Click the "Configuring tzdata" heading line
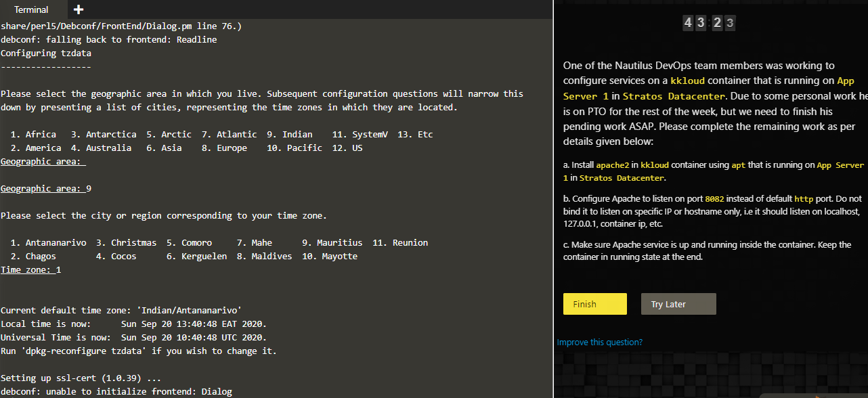 tap(46, 53)
